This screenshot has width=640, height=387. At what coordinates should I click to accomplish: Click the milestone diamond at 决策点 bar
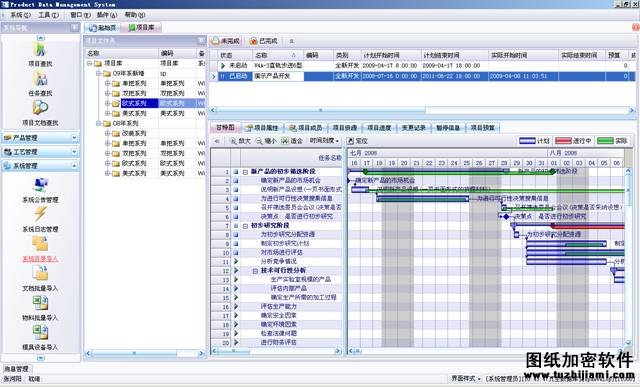point(507,217)
